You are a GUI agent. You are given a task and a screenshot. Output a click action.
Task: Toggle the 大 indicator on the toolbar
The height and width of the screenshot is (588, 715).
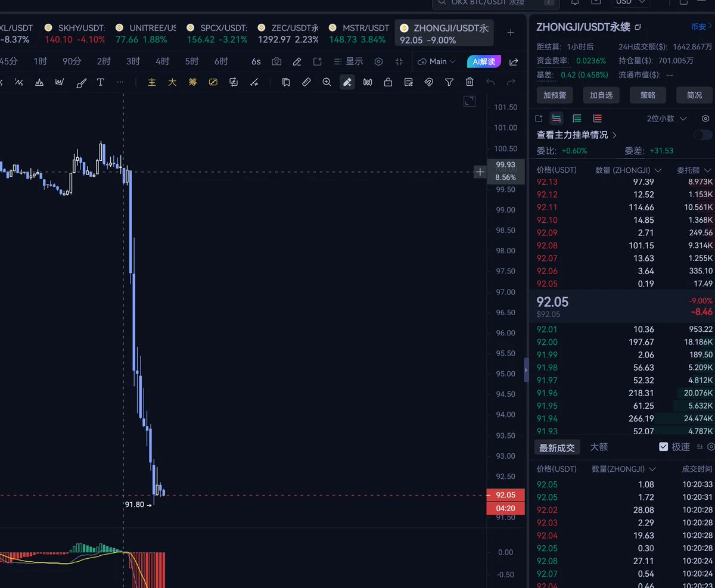click(172, 82)
